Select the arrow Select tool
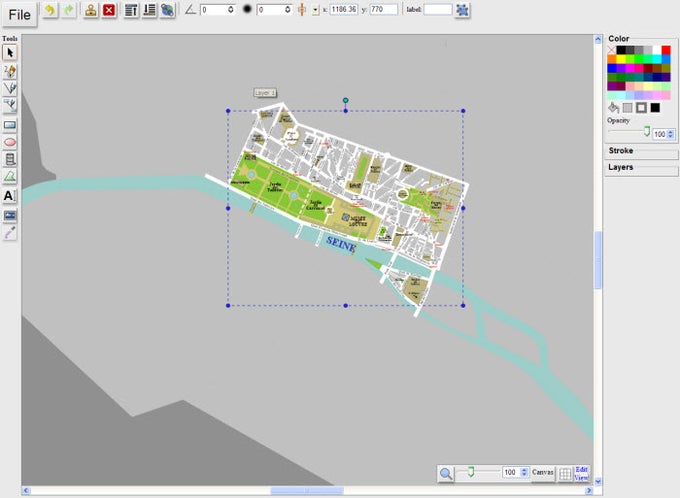Screen dimensions: 680x498 click(10, 52)
